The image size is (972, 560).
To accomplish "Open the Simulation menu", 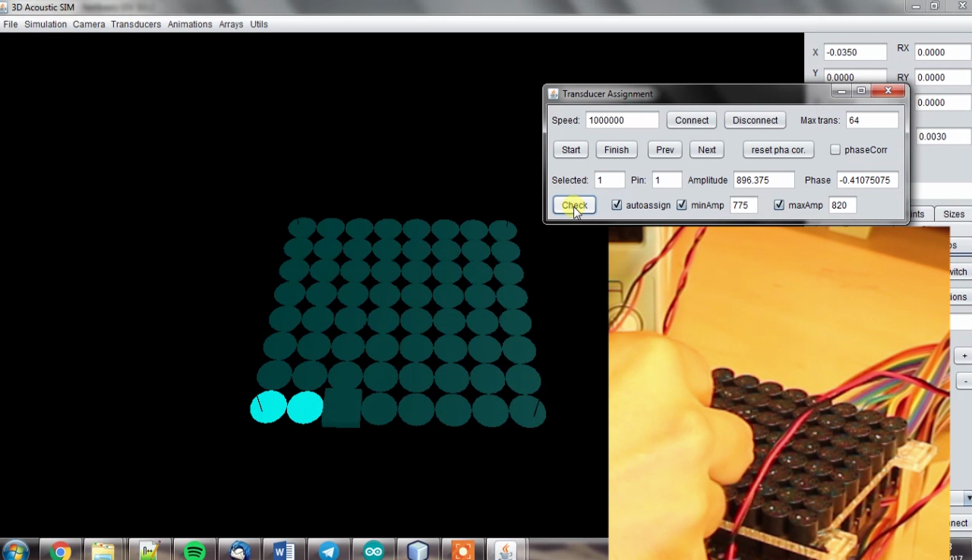I will [45, 24].
